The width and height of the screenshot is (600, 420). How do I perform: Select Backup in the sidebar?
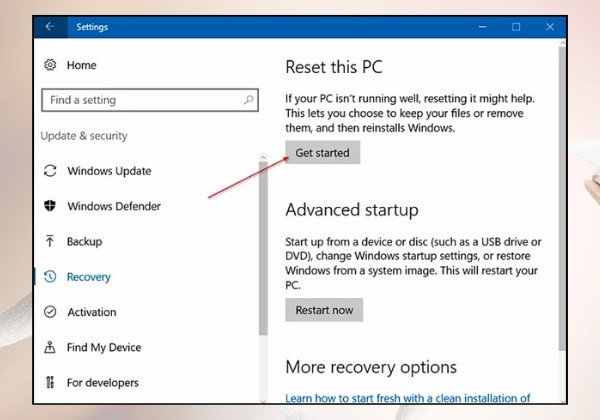[85, 241]
